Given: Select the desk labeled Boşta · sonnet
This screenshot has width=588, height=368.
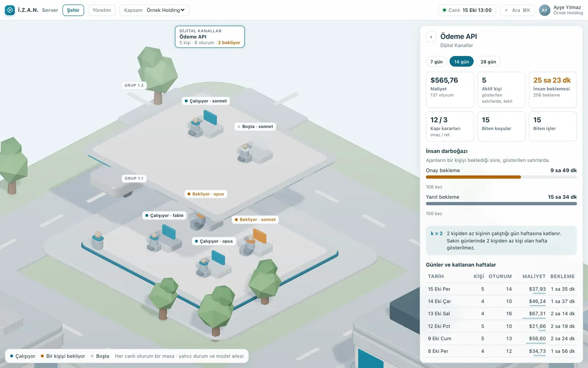Looking at the screenshot, I should (255, 126).
